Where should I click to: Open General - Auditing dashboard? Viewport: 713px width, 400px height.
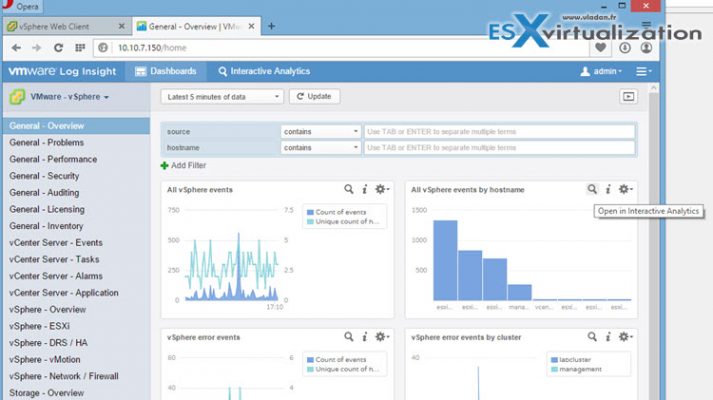[44, 193]
